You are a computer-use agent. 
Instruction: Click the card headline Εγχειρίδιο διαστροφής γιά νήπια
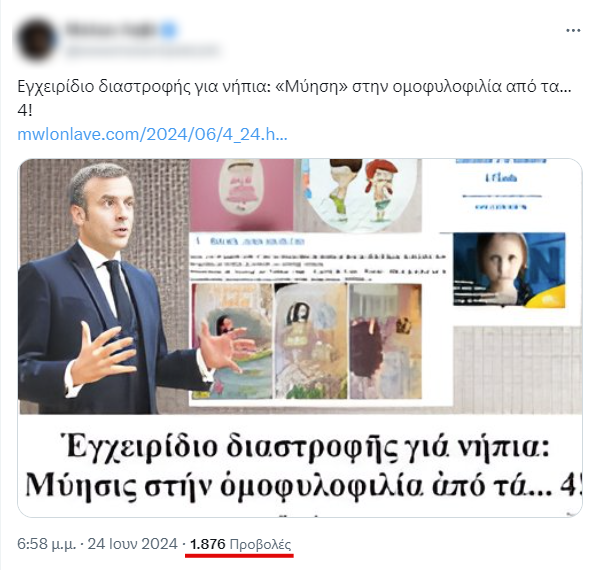306,447
